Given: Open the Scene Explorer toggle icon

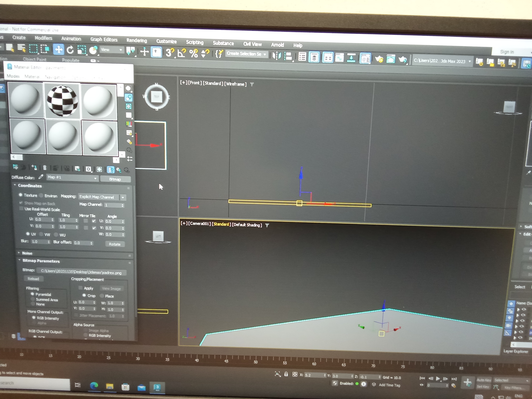Looking at the screenshot, I should tap(302, 57).
